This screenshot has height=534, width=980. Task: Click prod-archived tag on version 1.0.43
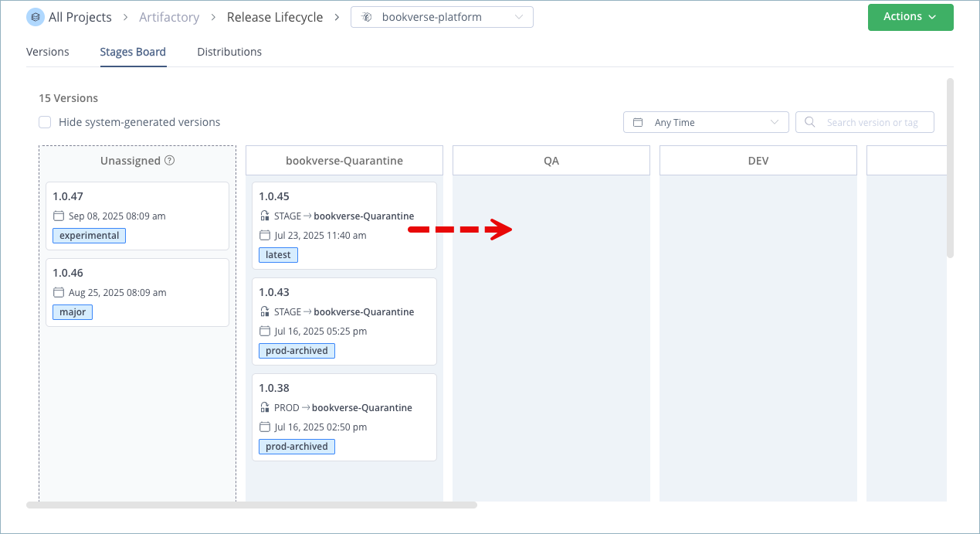pyautogui.click(x=297, y=351)
